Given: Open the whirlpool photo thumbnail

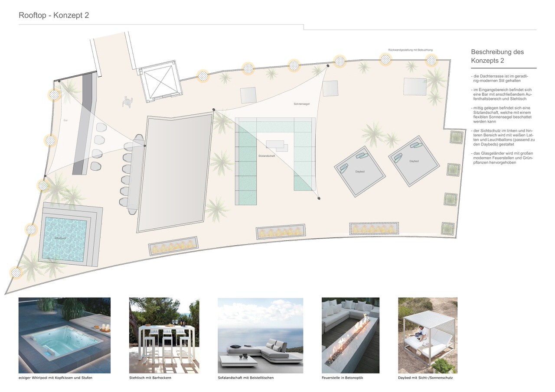Looking at the screenshot, I should 64,335.
